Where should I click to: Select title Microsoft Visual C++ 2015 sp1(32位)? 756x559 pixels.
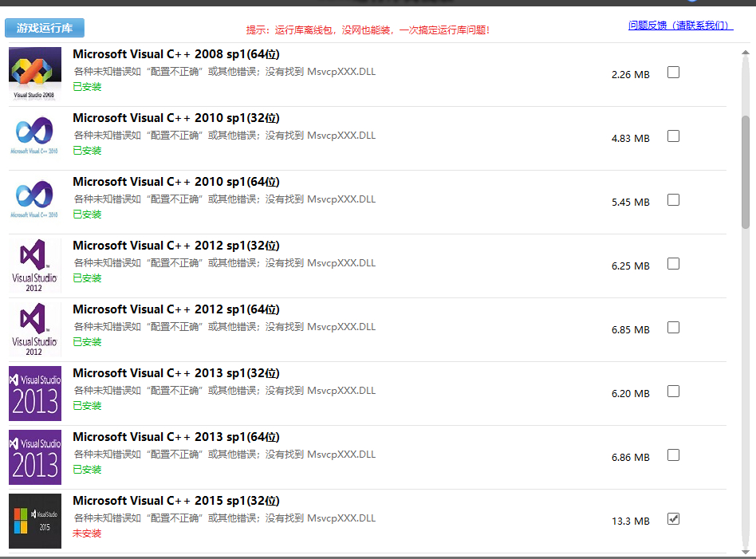[x=176, y=501]
